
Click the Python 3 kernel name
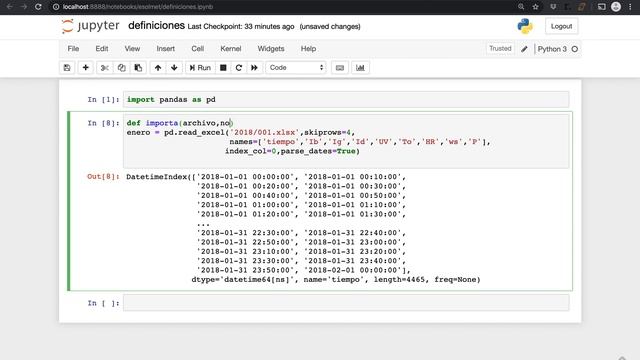552,49
